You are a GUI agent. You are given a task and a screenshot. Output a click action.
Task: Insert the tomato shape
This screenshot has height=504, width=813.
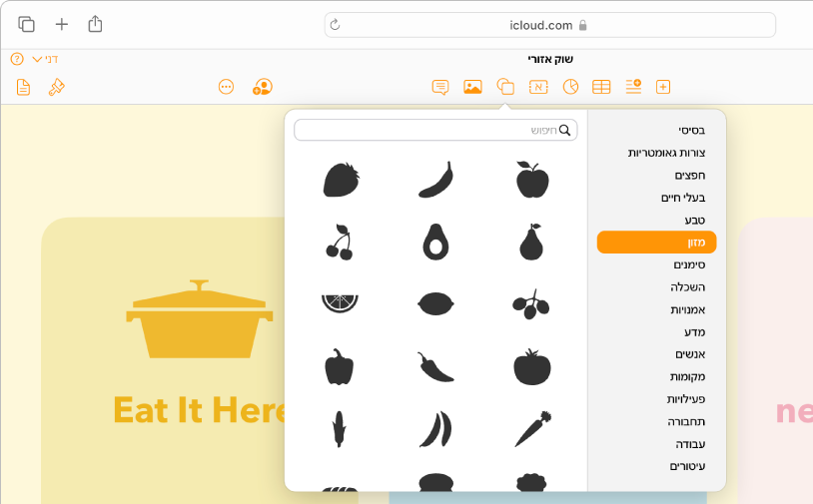pyautogui.click(x=532, y=366)
